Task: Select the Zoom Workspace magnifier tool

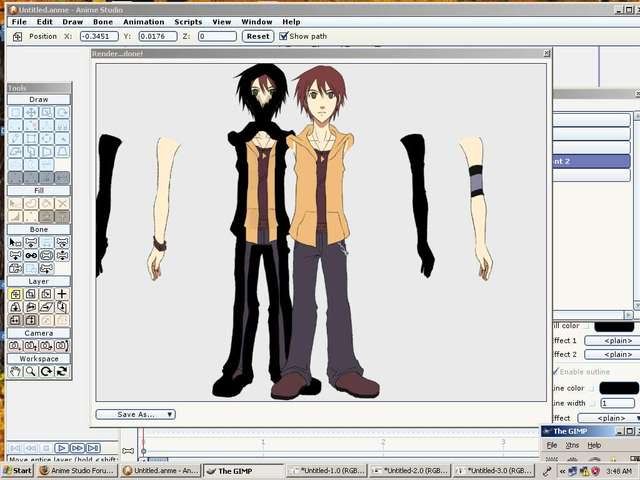Action: point(31,371)
